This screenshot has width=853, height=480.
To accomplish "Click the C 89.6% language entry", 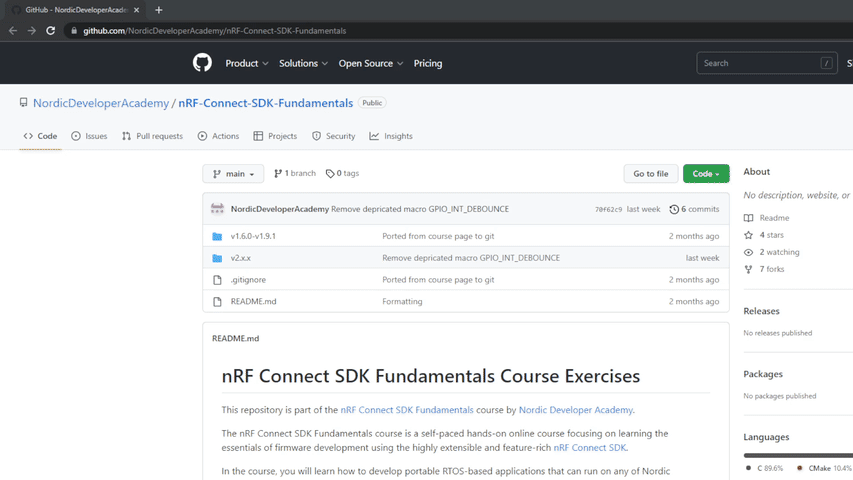I will 764,468.
